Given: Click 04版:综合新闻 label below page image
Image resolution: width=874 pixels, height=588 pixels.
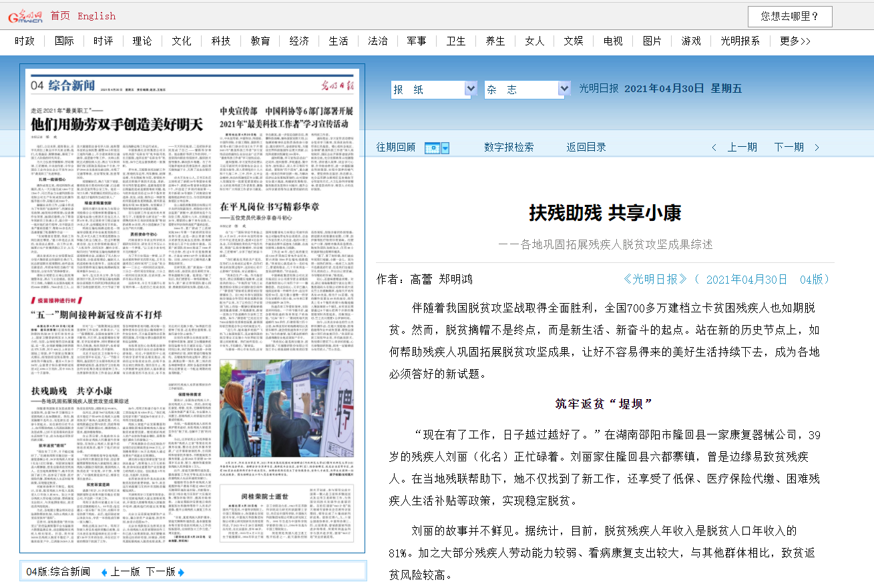Looking at the screenshot, I should tap(58, 572).
